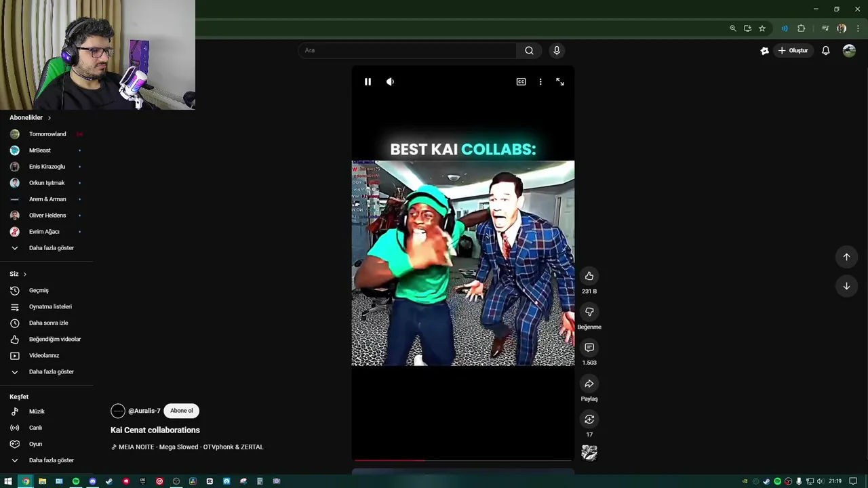Viewport: 868px width, 488px height.
Task: Enter fullscreen mode for the Short
Action: (x=560, y=81)
